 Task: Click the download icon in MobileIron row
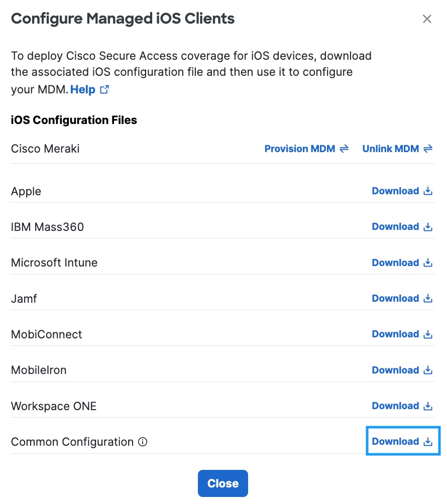[x=428, y=370]
